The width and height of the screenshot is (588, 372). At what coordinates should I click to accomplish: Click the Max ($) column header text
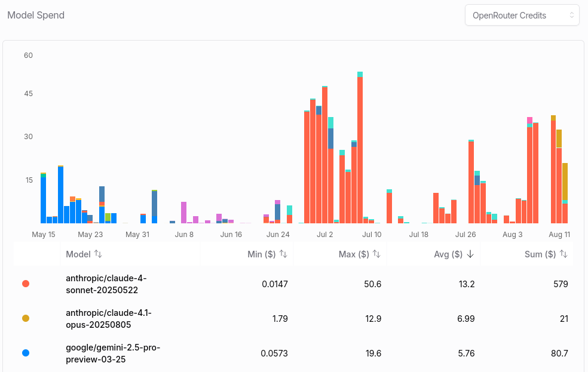pyautogui.click(x=354, y=254)
